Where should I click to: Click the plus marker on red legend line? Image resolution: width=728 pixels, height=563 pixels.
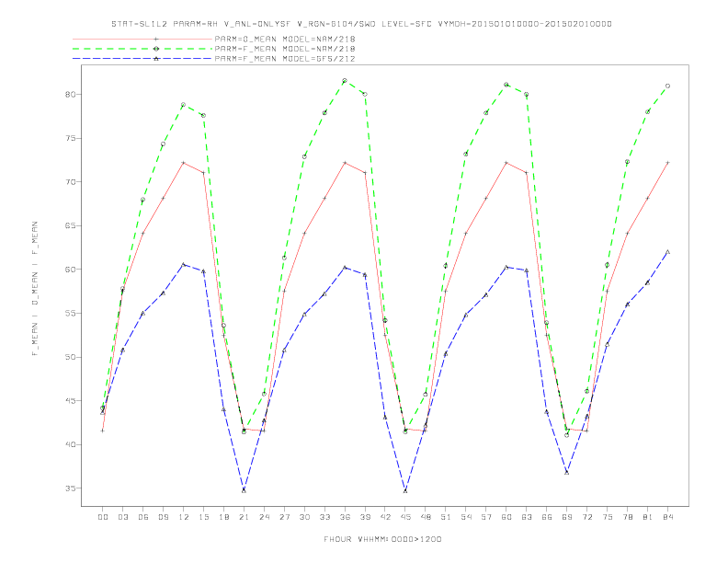click(x=156, y=39)
